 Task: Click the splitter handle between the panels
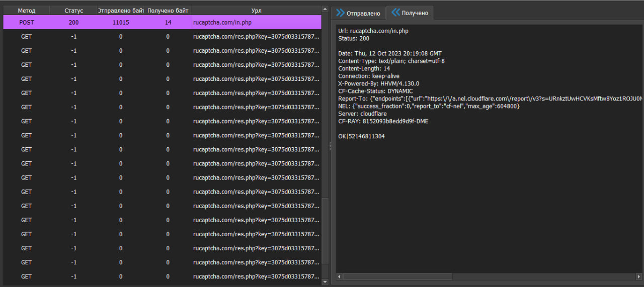point(330,146)
